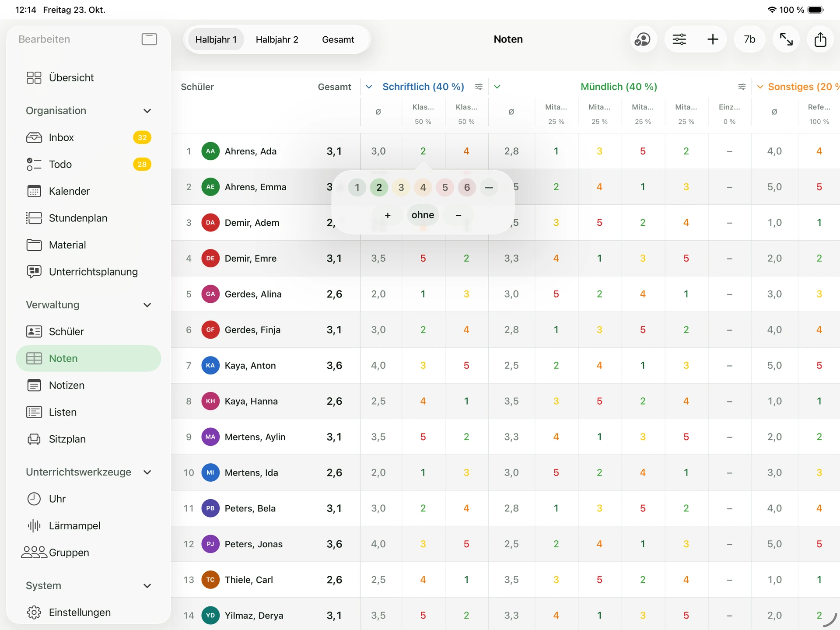The height and width of the screenshot is (630, 840).
Task: Open the Sitzplan seating chart
Action: point(88,439)
